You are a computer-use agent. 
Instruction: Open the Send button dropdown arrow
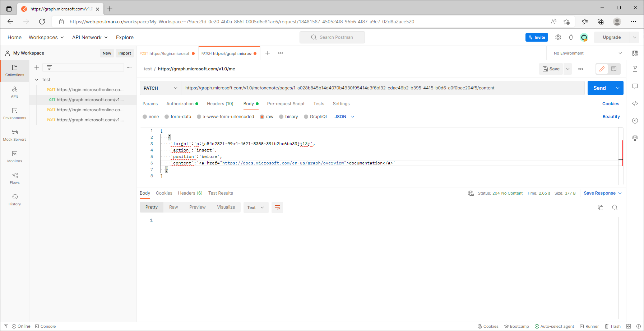coord(618,88)
